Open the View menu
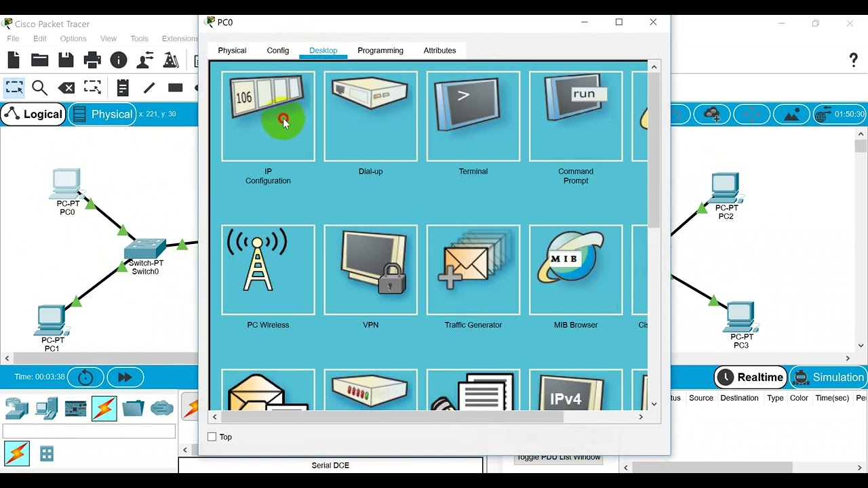Screen dimensions: 868x488 [108, 39]
